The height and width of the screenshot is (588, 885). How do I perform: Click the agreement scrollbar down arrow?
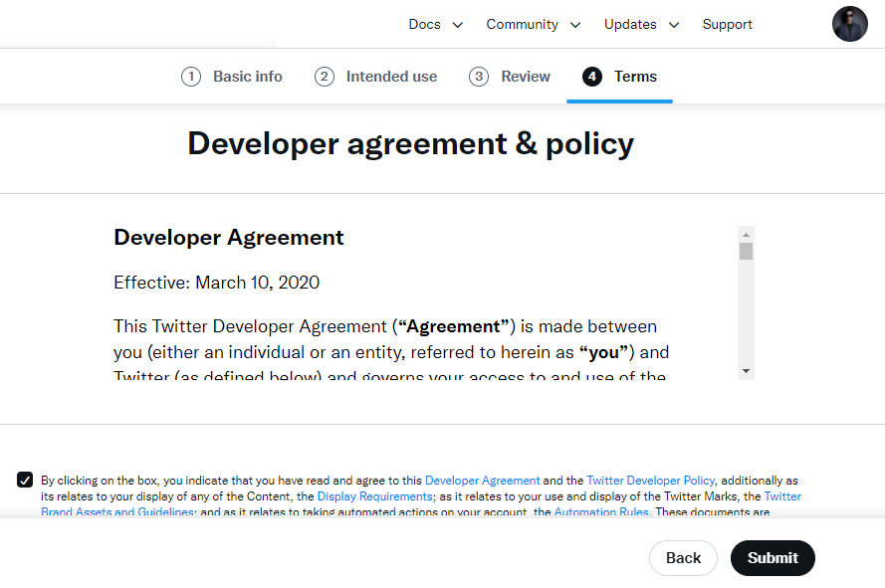pyautogui.click(x=747, y=371)
